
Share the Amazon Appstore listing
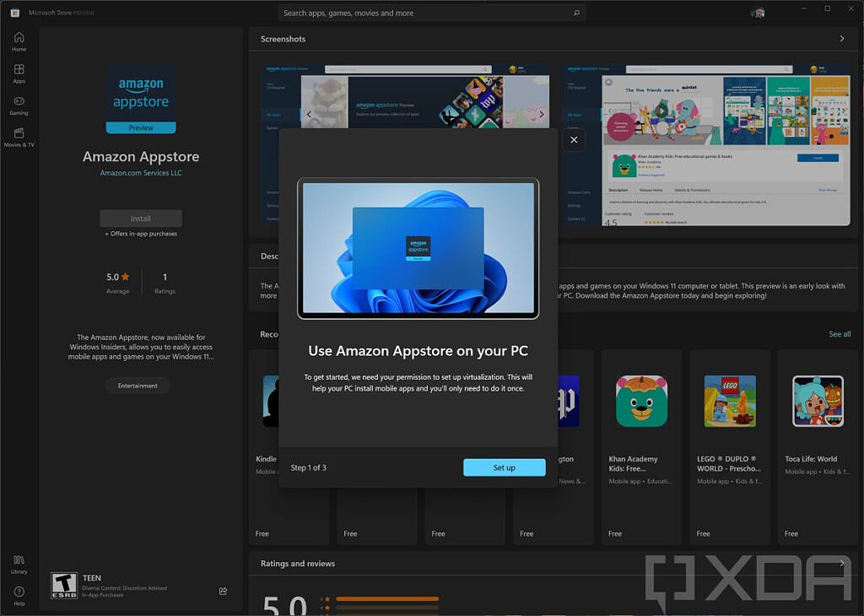tap(222, 591)
